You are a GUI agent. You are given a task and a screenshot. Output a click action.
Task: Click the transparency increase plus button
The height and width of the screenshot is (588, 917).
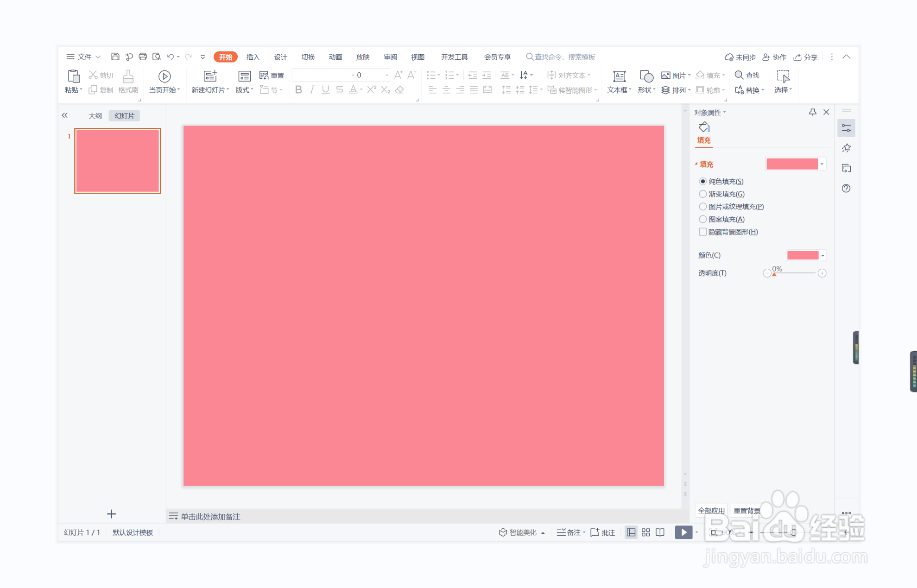click(822, 273)
